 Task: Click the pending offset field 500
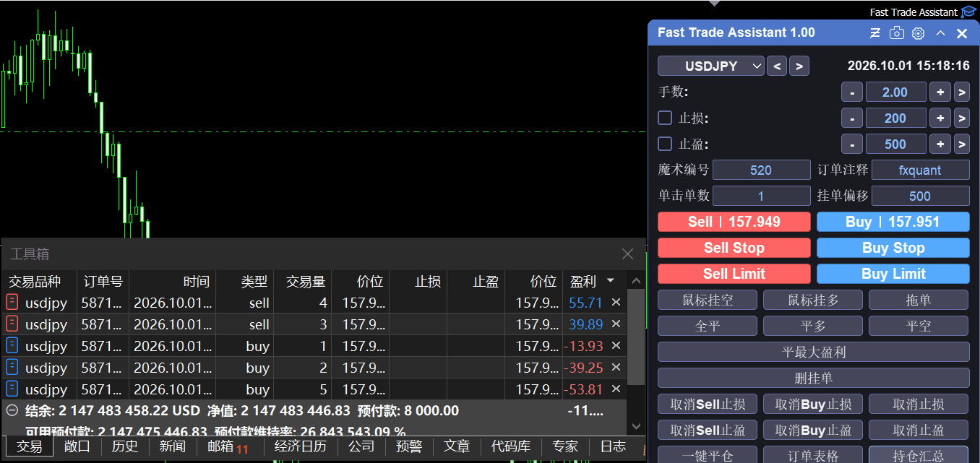click(921, 196)
